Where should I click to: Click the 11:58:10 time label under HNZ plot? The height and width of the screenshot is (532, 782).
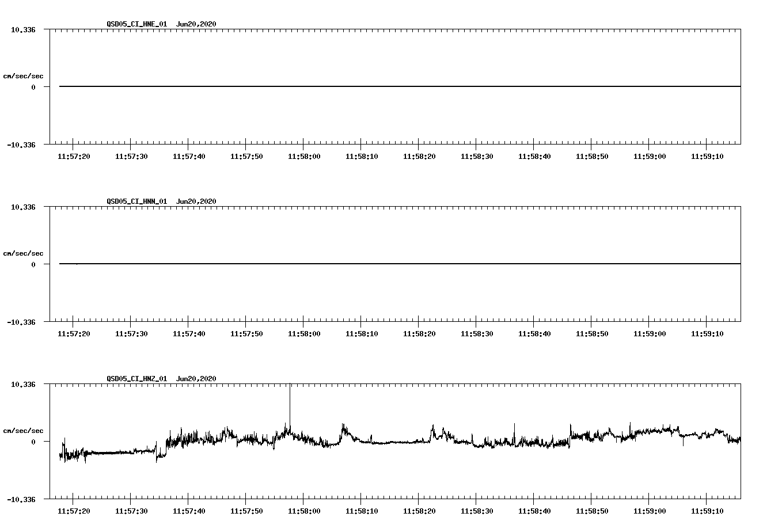362,511
